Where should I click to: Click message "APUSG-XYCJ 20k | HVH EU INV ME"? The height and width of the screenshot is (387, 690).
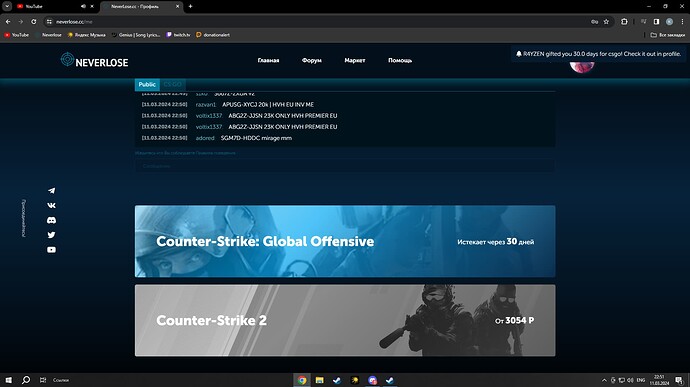click(268, 105)
